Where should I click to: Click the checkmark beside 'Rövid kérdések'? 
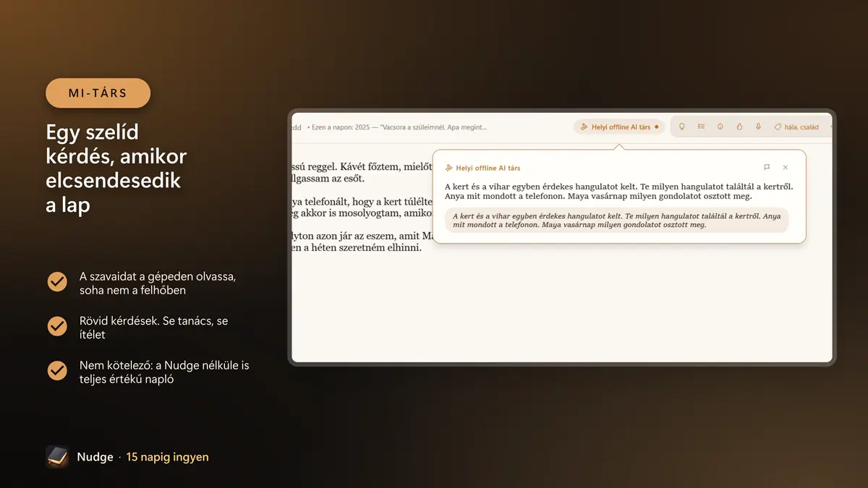coord(57,327)
